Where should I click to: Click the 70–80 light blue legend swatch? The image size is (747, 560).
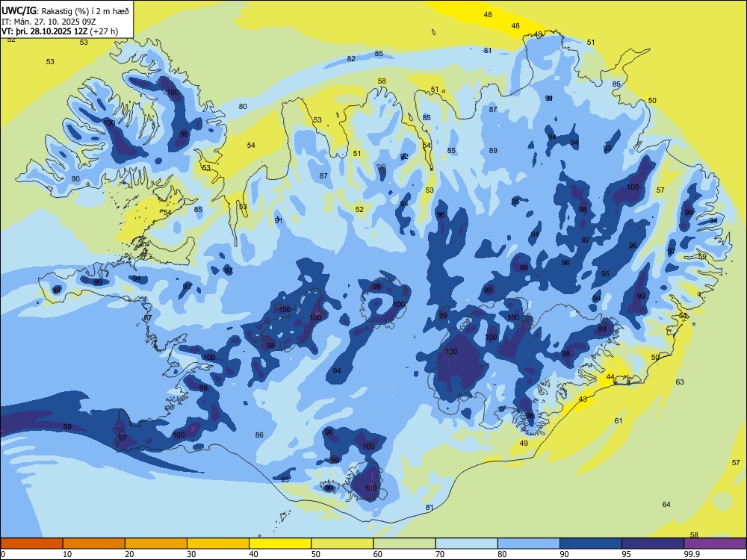click(x=466, y=544)
